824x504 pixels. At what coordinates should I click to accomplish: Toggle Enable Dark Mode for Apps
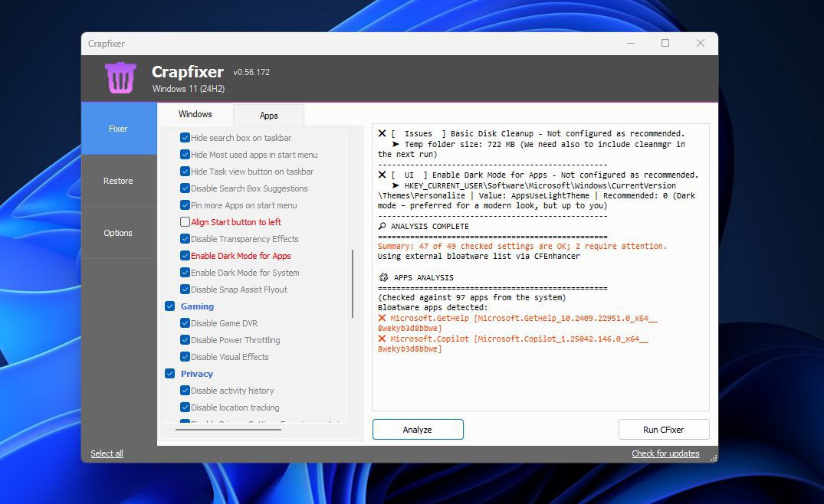tap(184, 256)
